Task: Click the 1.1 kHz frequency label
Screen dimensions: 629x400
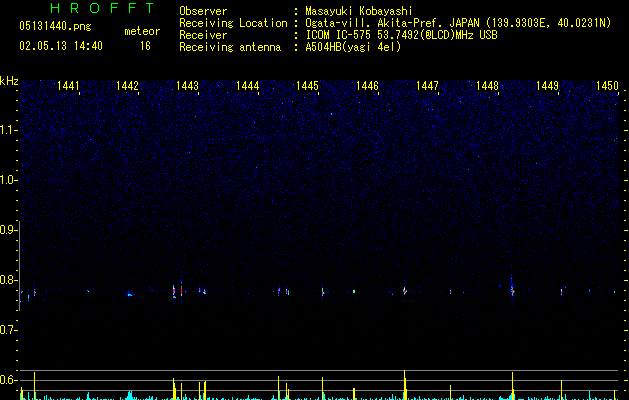Action: click(x=8, y=130)
